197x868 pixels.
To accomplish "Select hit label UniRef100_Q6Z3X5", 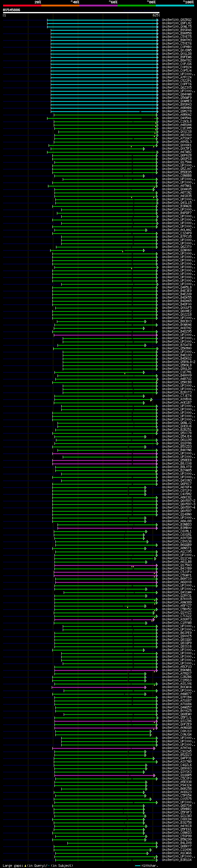I will [177, 88].
